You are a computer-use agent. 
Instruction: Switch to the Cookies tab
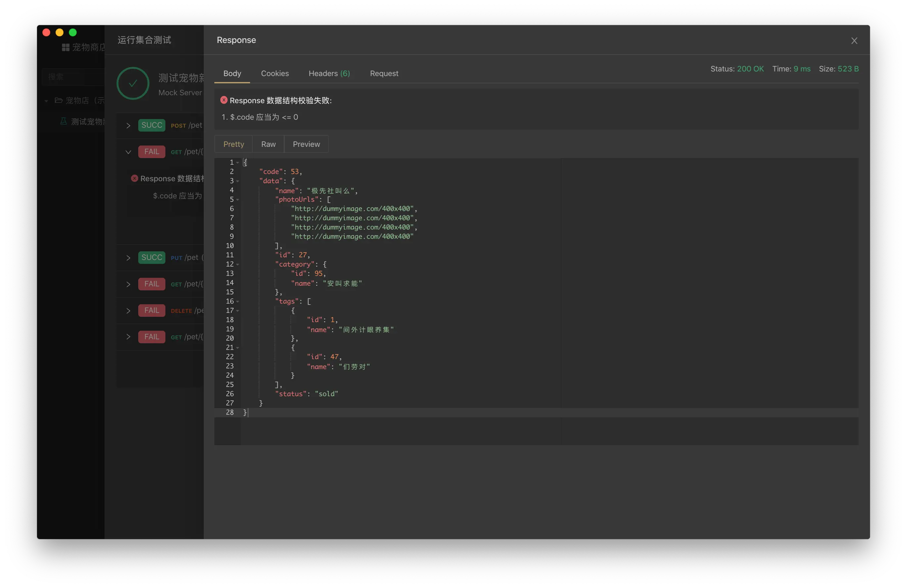tap(275, 73)
